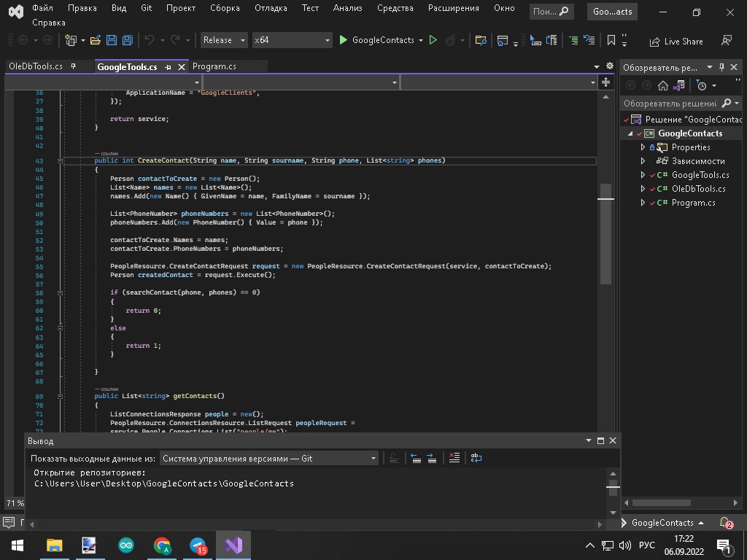Toggle word wrap in the Output panel
This screenshot has height=560, width=747.
pos(476,459)
